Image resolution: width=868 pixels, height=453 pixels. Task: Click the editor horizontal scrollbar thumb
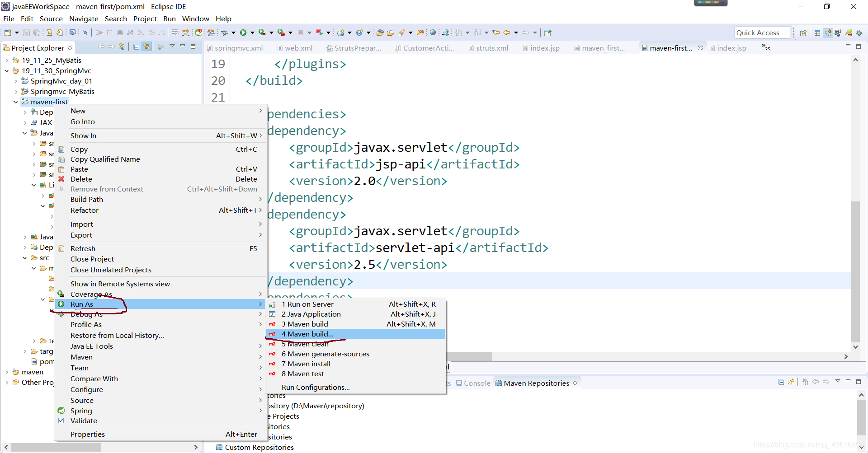click(469, 356)
